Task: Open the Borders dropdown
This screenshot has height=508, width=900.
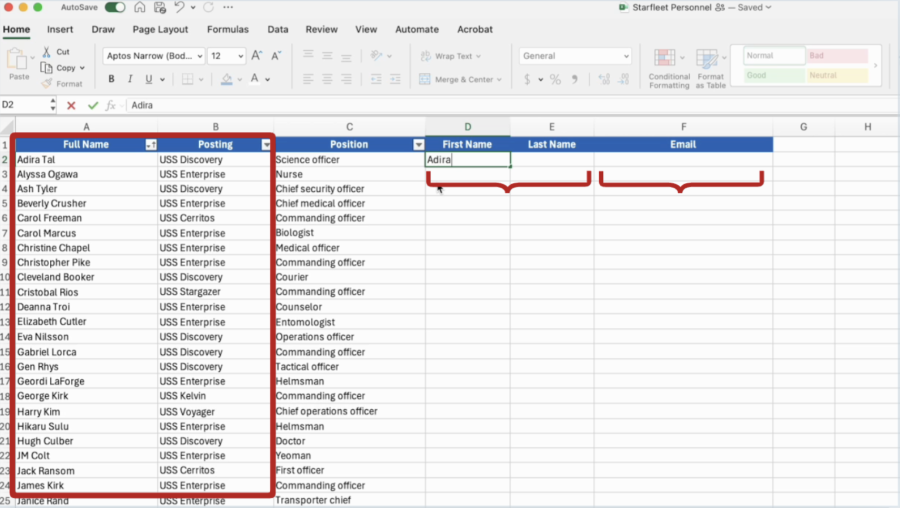Action: coord(201,79)
